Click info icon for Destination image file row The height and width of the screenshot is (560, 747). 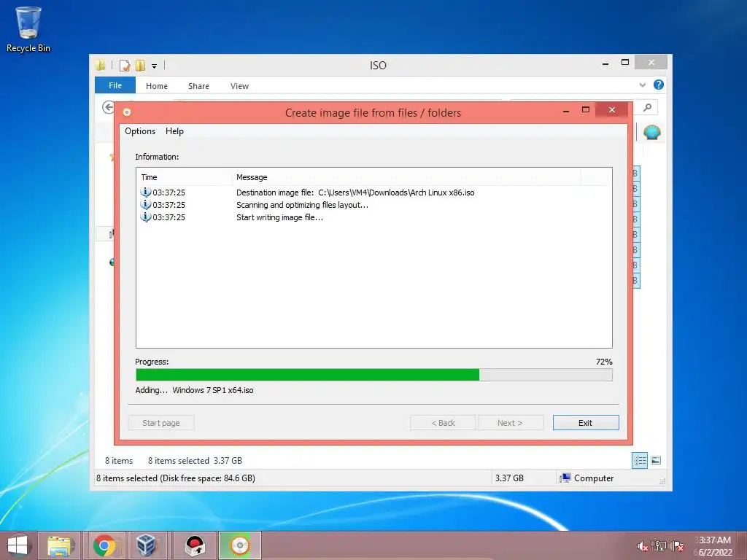[x=145, y=192]
